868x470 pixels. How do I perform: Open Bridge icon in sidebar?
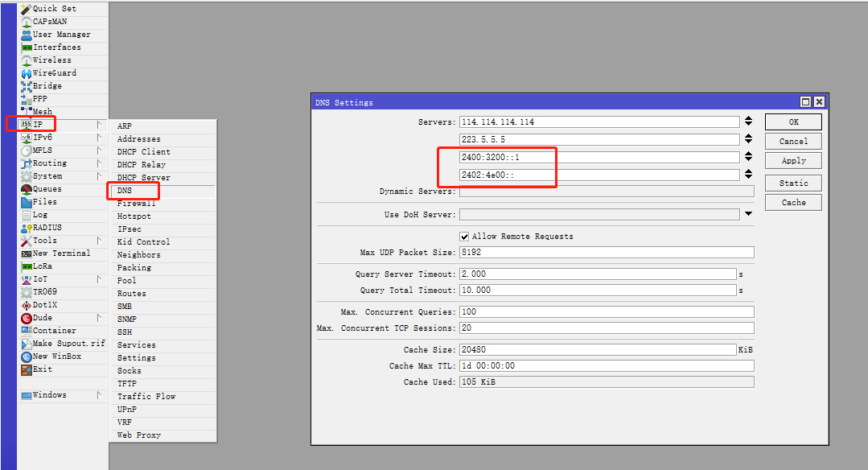[26, 86]
